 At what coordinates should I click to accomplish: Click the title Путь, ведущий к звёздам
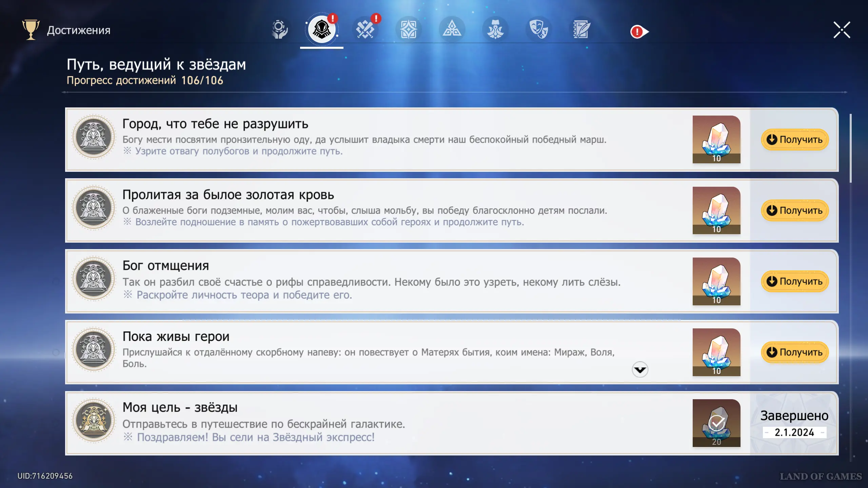click(156, 64)
